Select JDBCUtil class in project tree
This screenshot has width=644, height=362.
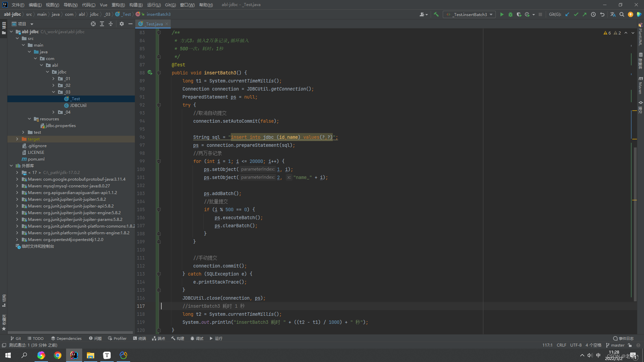coord(78,105)
